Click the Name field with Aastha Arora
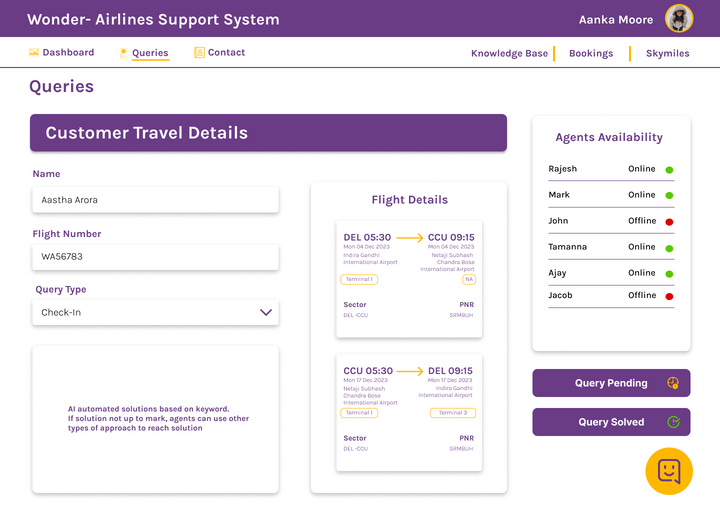 [x=155, y=200]
